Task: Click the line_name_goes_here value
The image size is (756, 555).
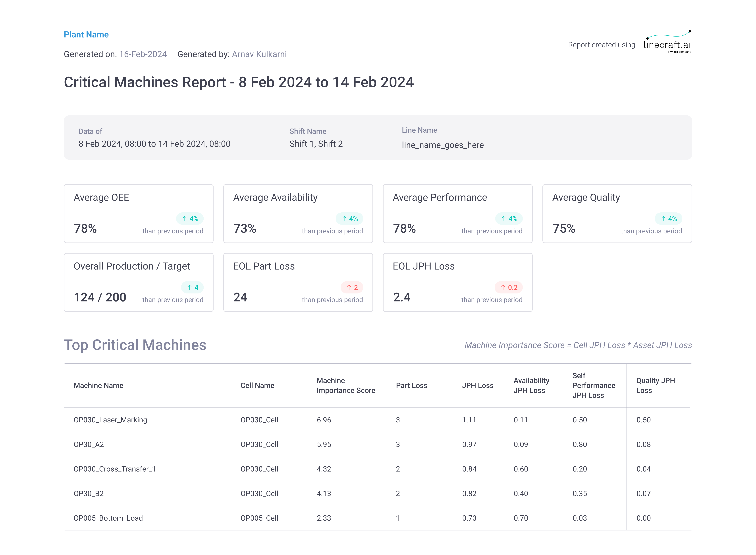Action: pyautogui.click(x=442, y=145)
